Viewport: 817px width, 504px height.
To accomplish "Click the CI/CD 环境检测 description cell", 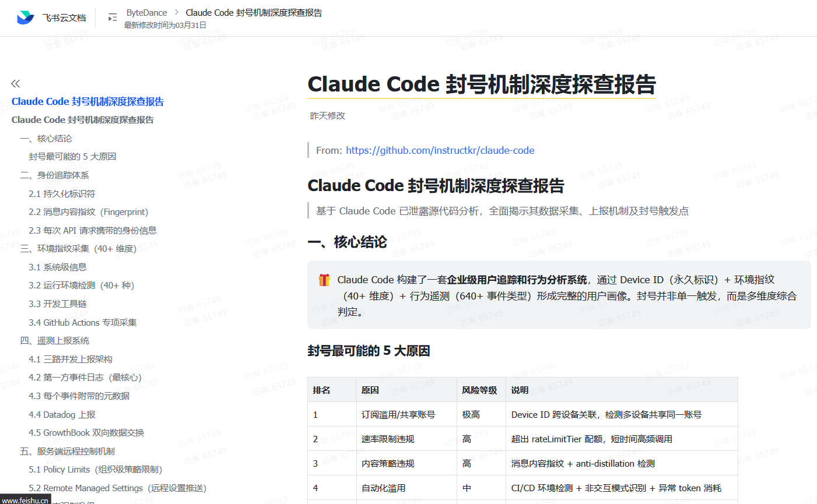I will point(622,488).
